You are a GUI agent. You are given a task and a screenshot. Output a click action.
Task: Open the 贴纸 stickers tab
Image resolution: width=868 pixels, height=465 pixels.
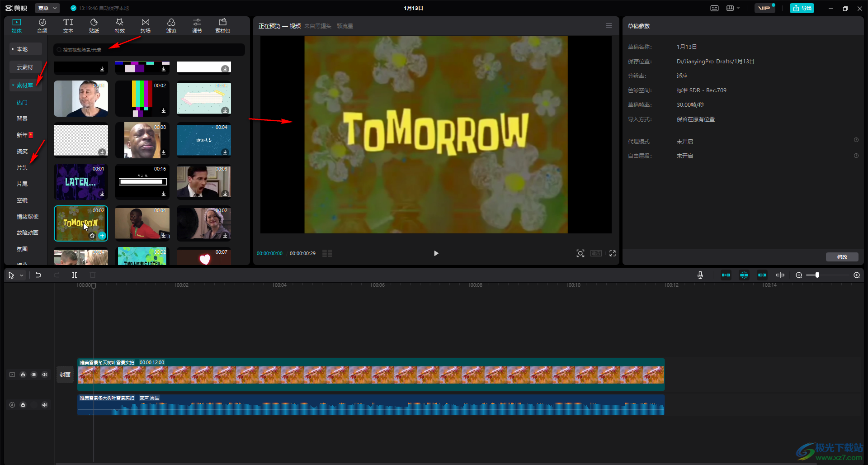tap(94, 26)
